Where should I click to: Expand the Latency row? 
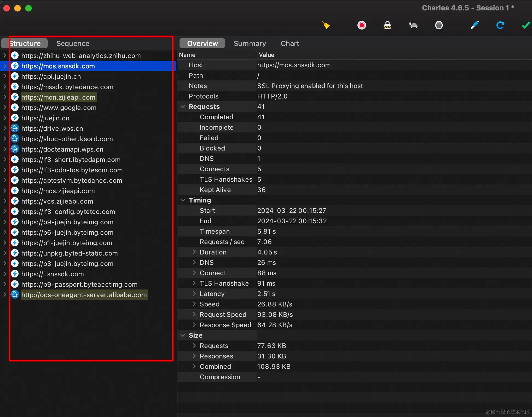[x=194, y=294]
